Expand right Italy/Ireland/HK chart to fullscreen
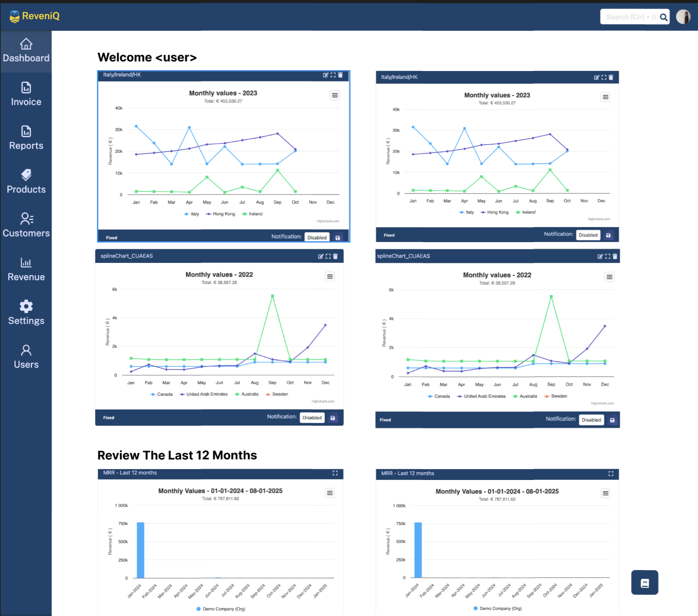This screenshot has width=698, height=616. tap(604, 78)
